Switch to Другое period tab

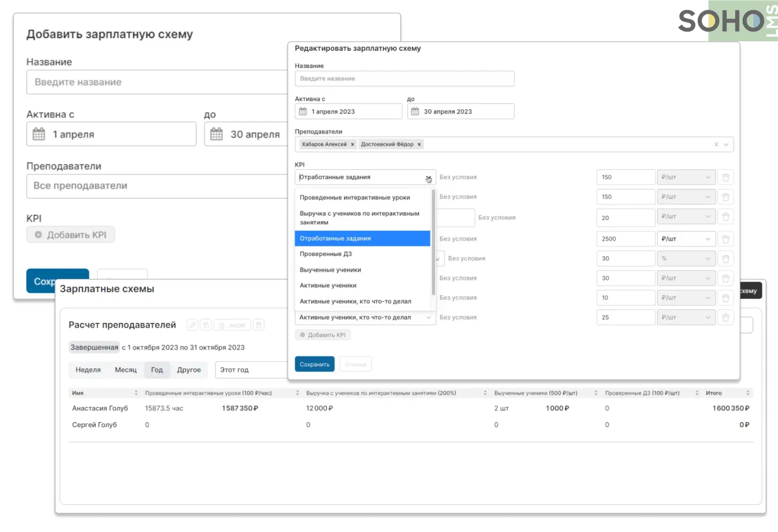click(189, 370)
